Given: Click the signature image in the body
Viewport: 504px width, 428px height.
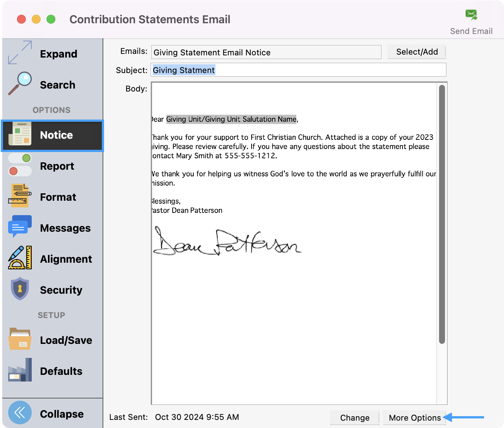Looking at the screenshot, I should [x=227, y=242].
